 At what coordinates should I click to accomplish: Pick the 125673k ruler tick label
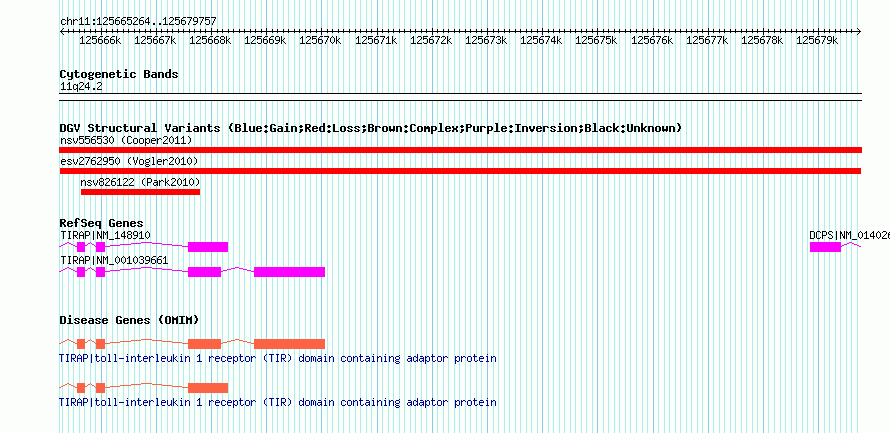pyautogui.click(x=486, y=40)
